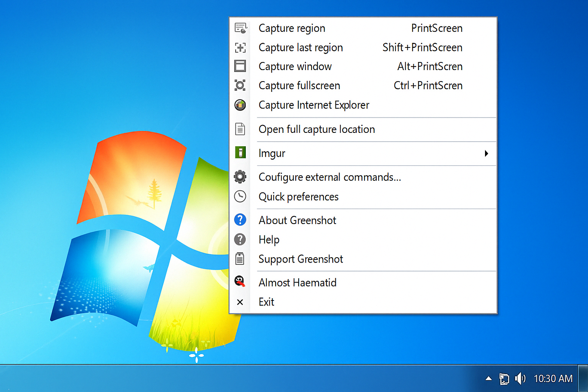The width and height of the screenshot is (588, 392).
Task: Click the blue question mark About icon
Action: click(240, 220)
